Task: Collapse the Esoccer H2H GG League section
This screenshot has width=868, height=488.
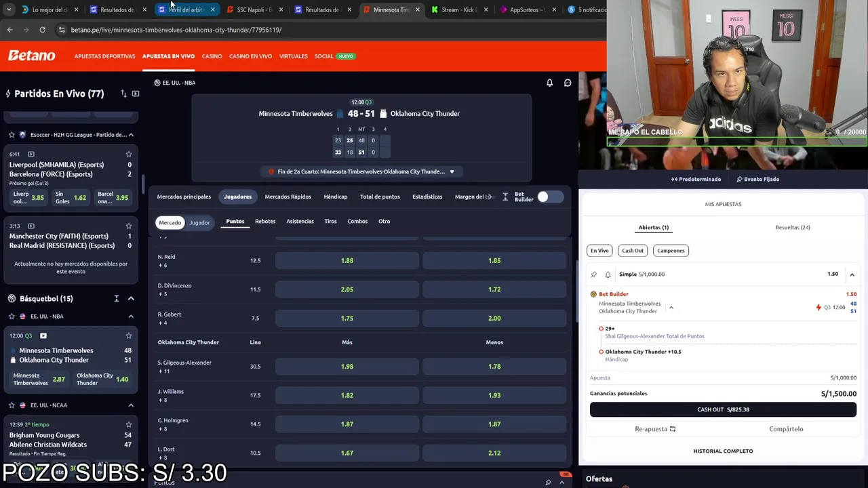Action: [131, 135]
